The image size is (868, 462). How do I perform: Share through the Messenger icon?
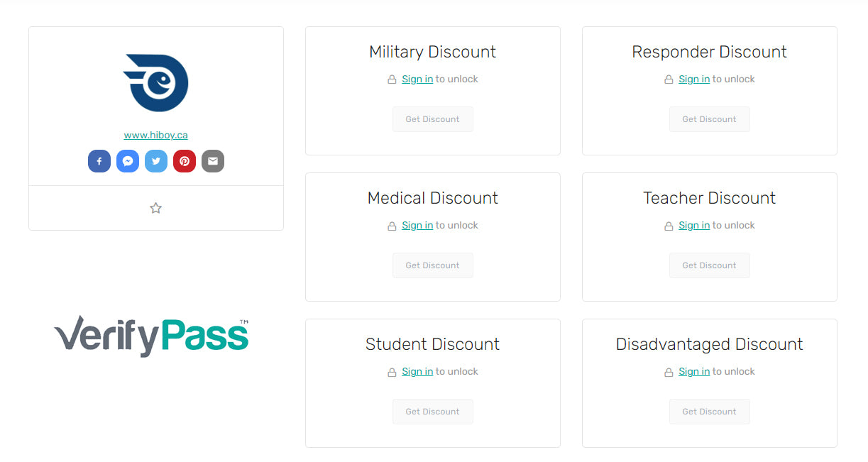point(128,161)
